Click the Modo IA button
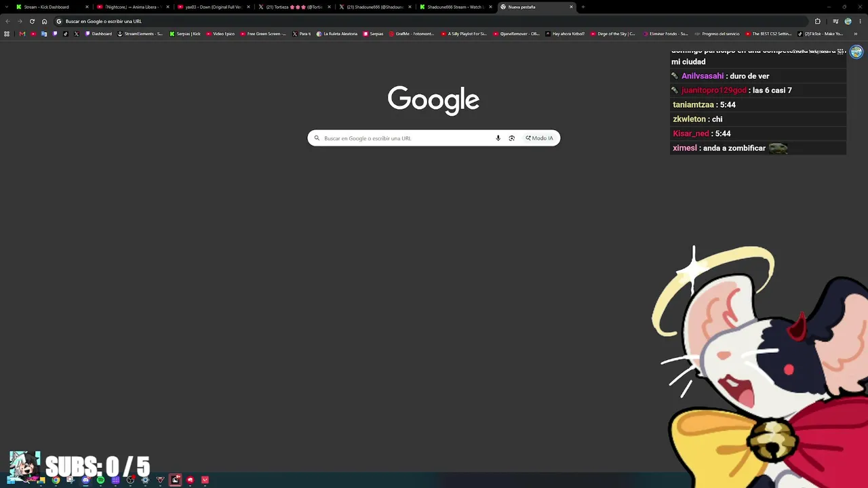 click(539, 138)
